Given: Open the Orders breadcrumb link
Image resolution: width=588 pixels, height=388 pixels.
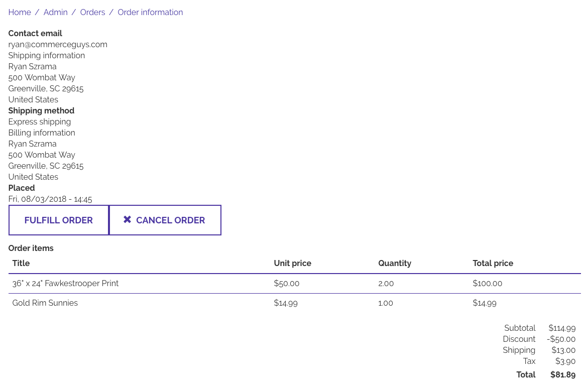Looking at the screenshot, I should pos(92,12).
